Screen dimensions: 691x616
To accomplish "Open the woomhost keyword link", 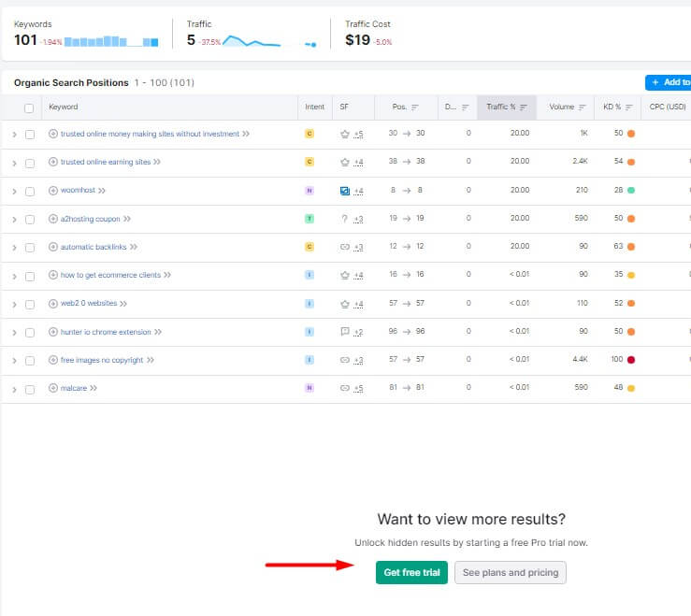I will 78,190.
